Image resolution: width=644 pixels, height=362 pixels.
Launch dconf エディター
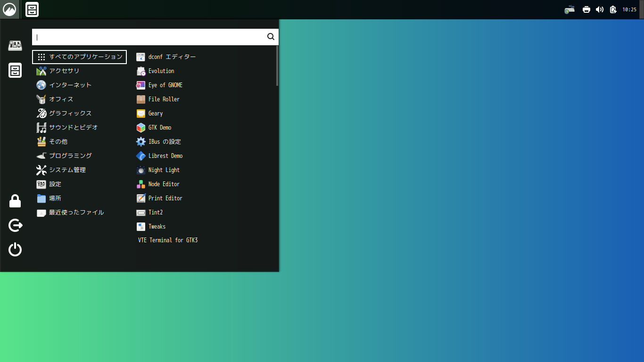point(204,57)
